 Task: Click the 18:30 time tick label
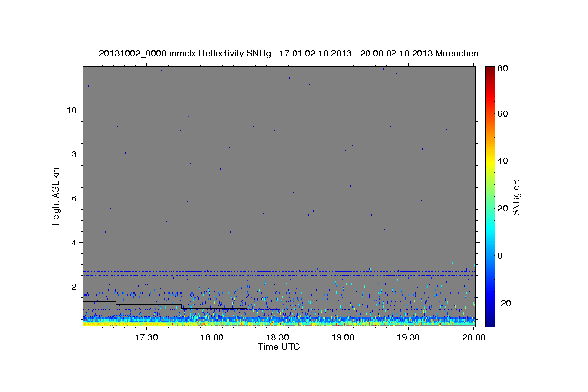click(x=278, y=337)
